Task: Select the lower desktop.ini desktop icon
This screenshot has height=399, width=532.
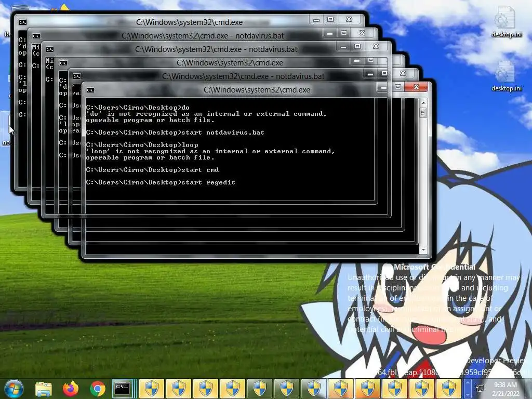Action: click(506, 77)
